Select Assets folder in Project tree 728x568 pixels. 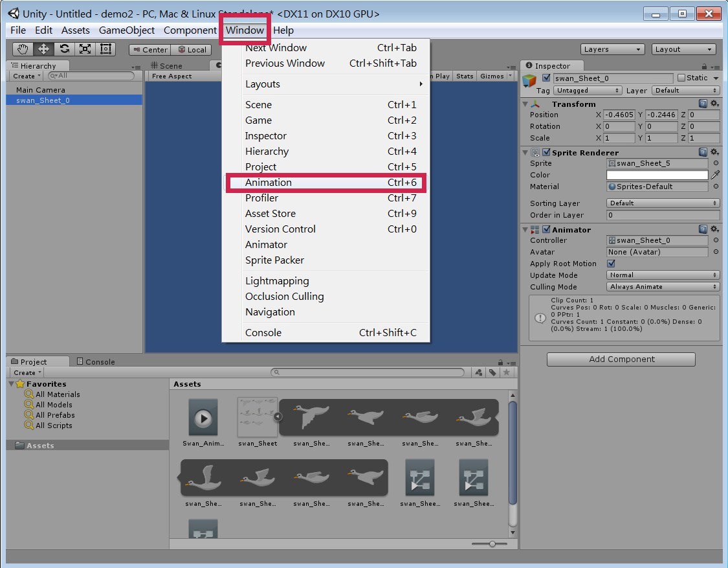(x=87, y=446)
